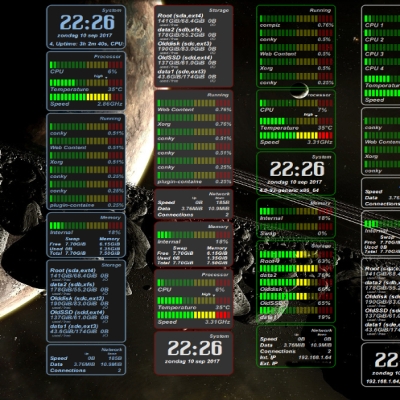The width and height of the screenshot is (400, 400).
Task: Select plugin-containe row in blue Running panel
Action: tap(86, 202)
